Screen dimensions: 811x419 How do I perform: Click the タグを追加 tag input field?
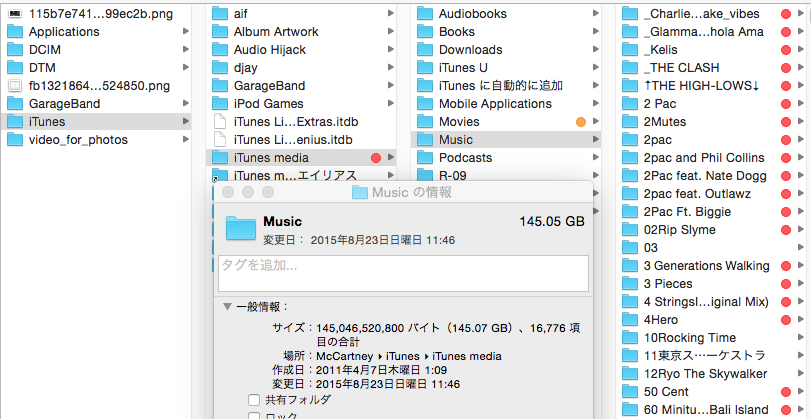click(x=403, y=273)
